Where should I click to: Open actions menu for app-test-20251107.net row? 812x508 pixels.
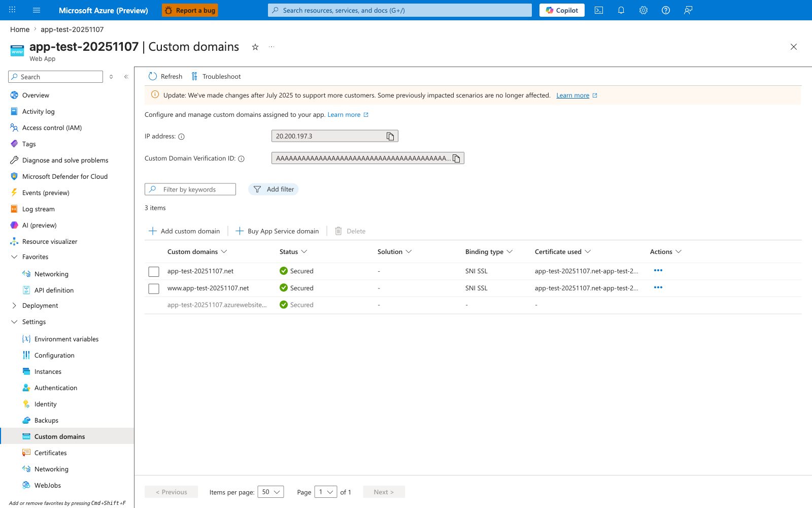658,271
